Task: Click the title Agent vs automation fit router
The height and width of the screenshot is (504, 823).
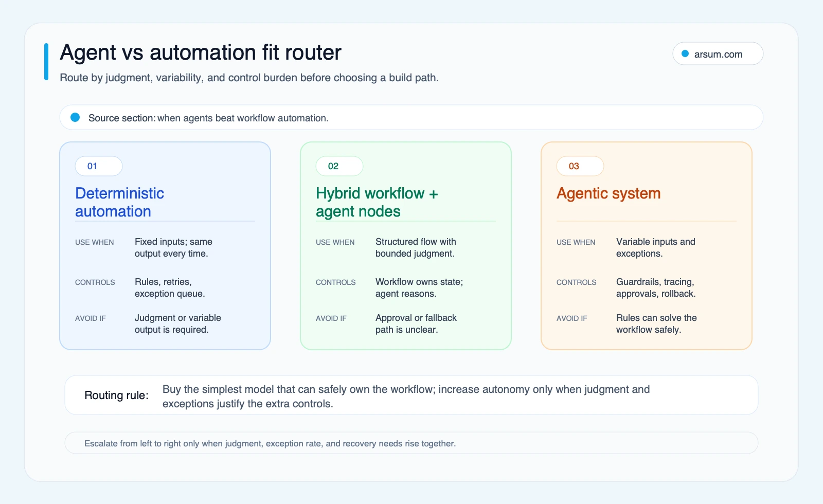Action: (x=201, y=52)
